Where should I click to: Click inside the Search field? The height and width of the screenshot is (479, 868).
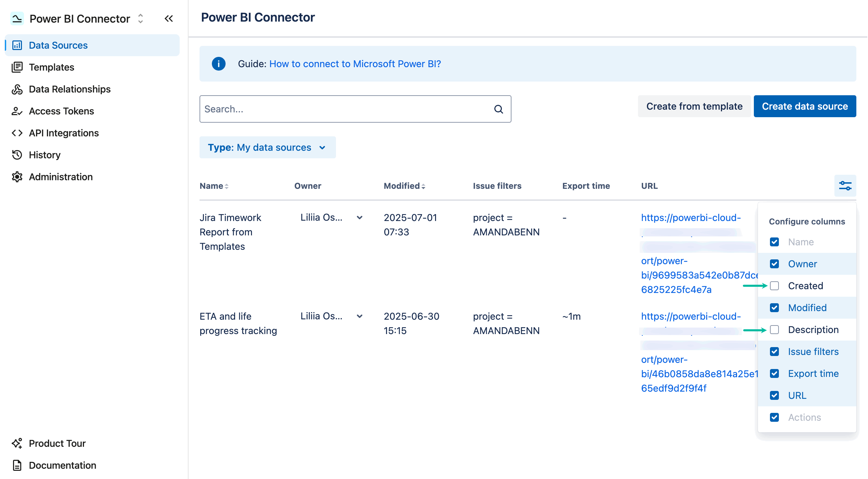tap(343, 109)
